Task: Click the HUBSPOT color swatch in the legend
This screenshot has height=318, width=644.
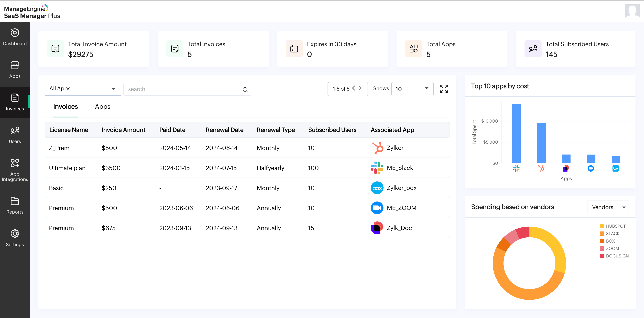Action: point(602,226)
